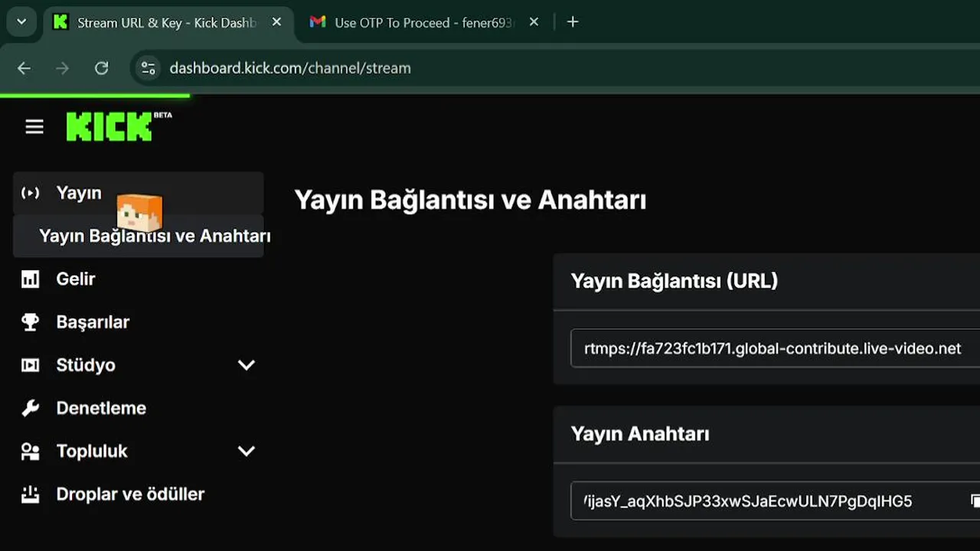Click the Yayın Anahtarı card title
Viewport: 980px width, 551px height.
[x=640, y=434]
